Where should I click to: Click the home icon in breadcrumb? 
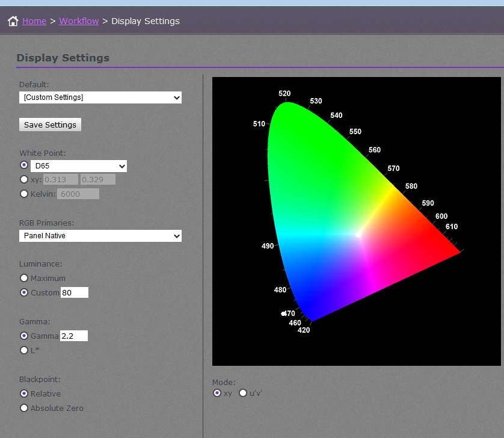coord(13,21)
